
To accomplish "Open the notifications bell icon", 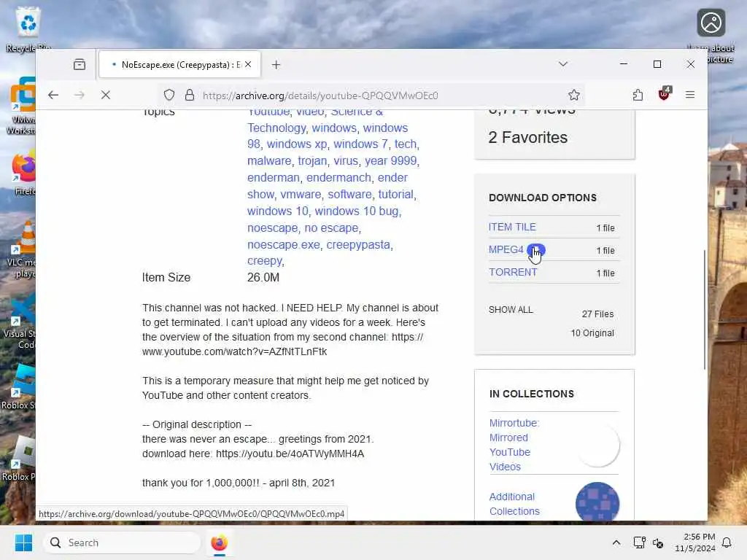I will 727,542.
